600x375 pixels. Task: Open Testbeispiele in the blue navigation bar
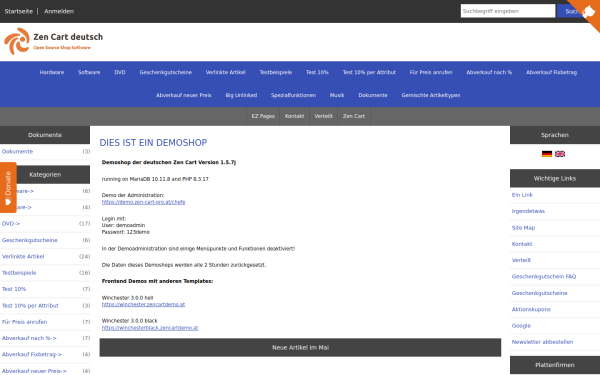click(276, 72)
